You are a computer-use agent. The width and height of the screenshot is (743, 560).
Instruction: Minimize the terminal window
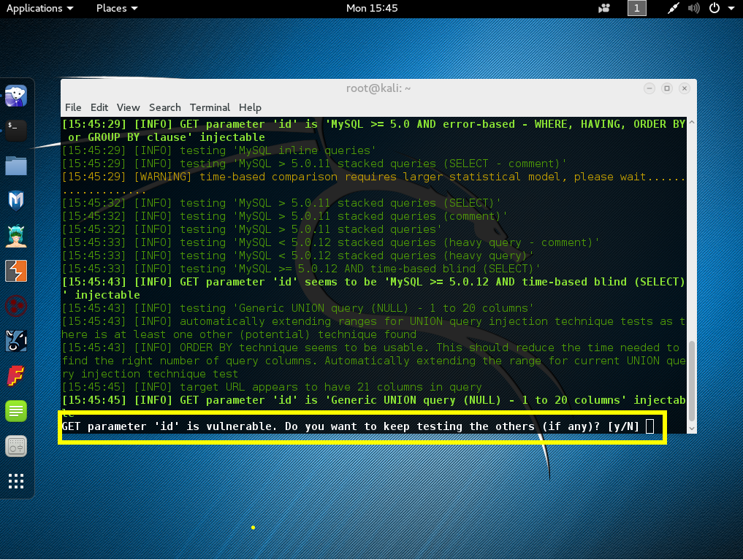[649, 88]
